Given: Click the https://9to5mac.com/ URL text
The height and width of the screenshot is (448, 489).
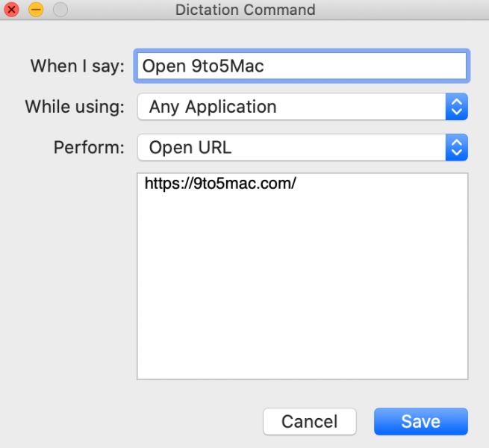Looking at the screenshot, I should [x=220, y=184].
